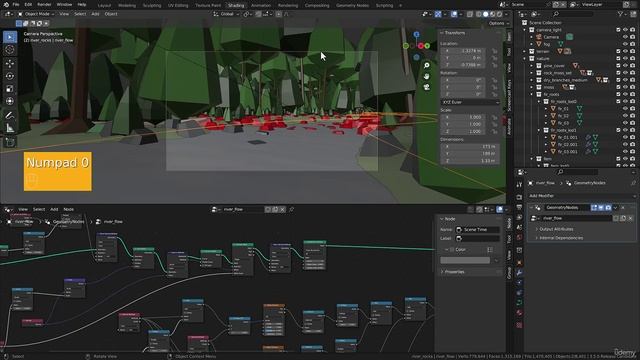Open the node editor Add menu
The width and height of the screenshot is (640, 360).
pos(54,209)
